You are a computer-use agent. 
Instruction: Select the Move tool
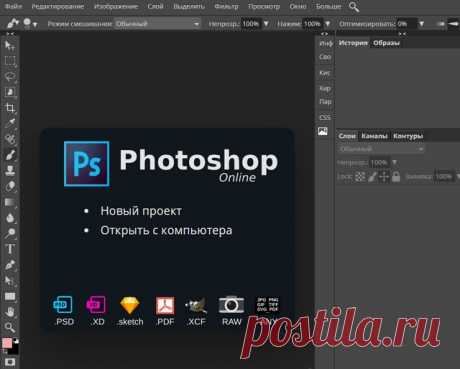[x=10, y=46]
